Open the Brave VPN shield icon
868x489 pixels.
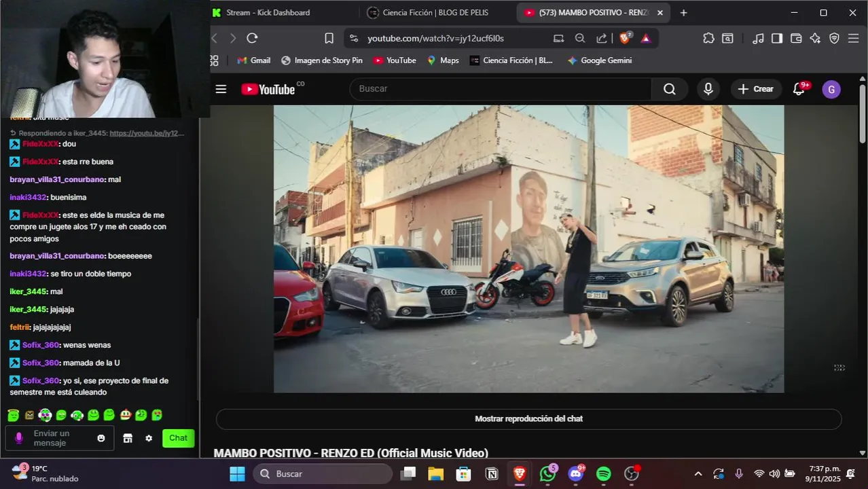tap(834, 38)
